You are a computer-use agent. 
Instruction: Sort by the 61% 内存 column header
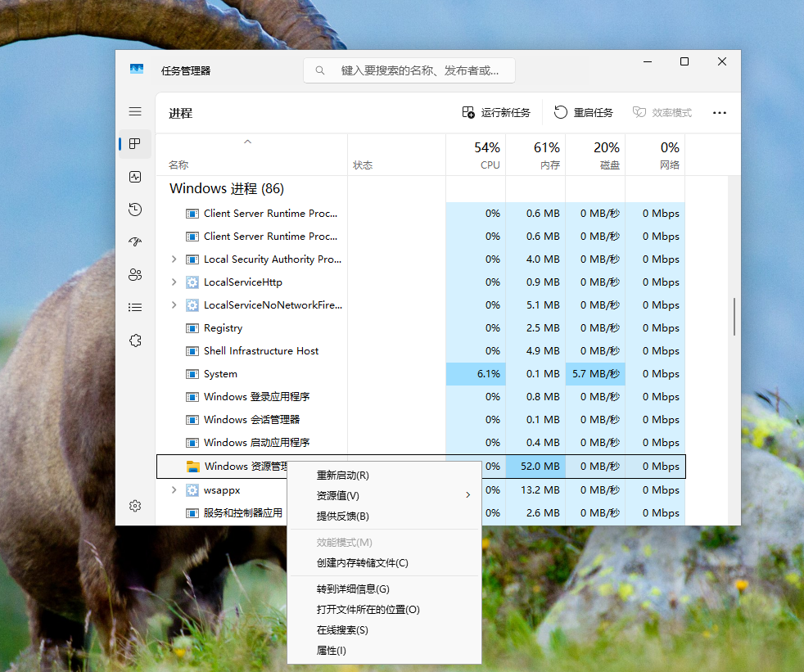point(535,155)
